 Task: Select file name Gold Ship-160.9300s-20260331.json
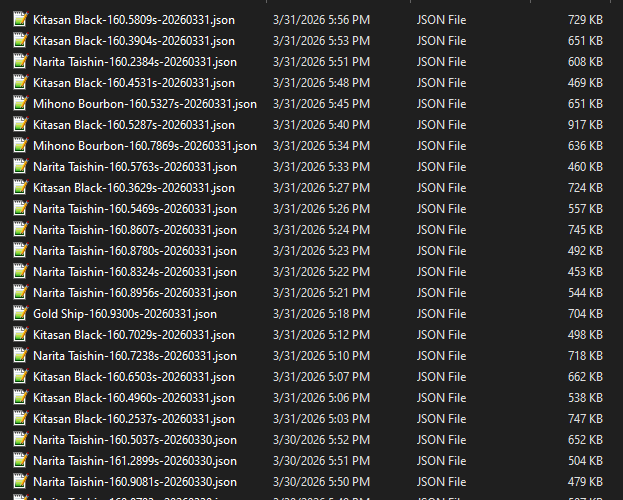pyautogui.click(x=125, y=314)
